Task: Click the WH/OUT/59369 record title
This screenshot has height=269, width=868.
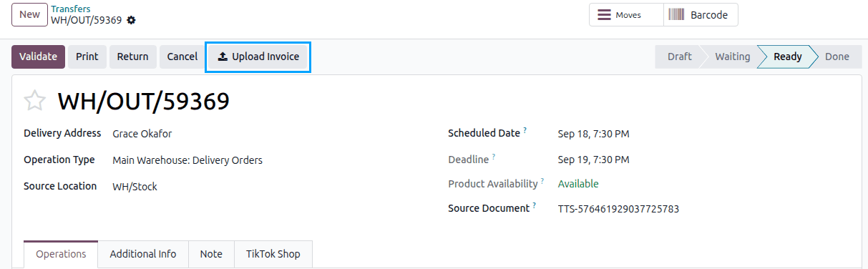Action: pyautogui.click(x=144, y=102)
